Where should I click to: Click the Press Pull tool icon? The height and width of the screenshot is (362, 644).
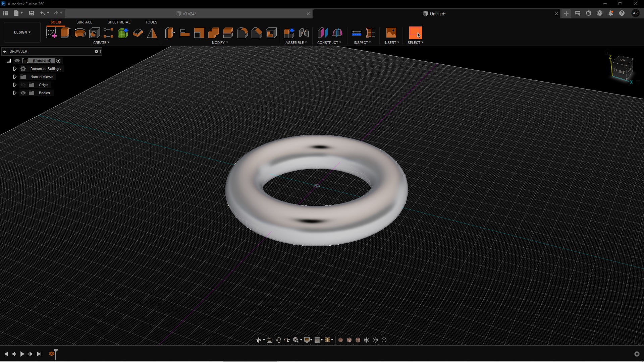[x=170, y=33]
